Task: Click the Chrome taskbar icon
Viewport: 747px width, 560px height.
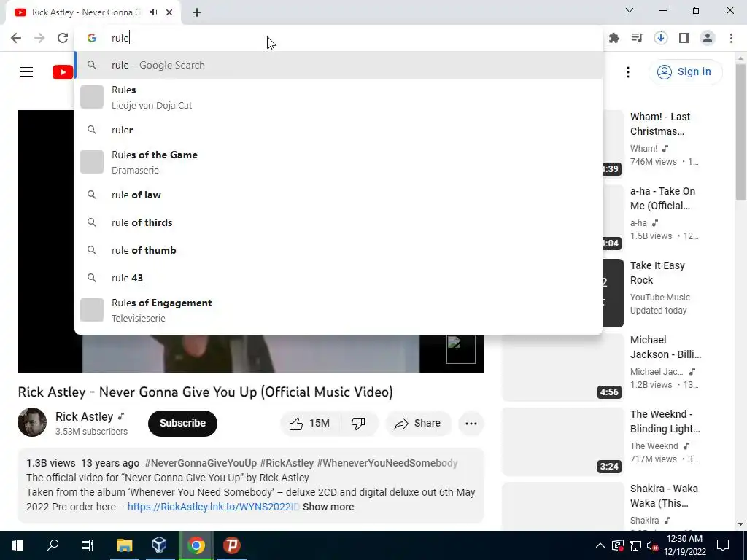Action: [x=196, y=545]
